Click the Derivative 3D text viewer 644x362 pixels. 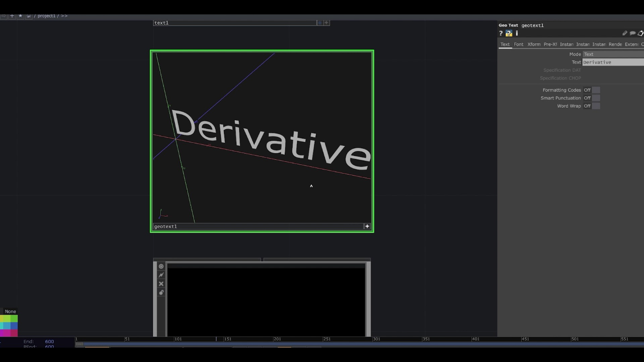click(262, 137)
